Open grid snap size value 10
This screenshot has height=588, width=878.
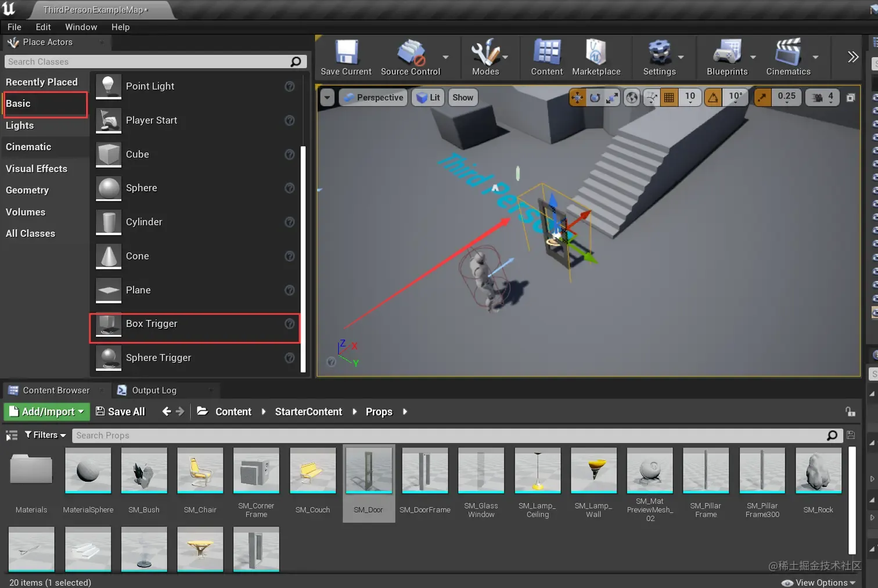pyautogui.click(x=690, y=98)
